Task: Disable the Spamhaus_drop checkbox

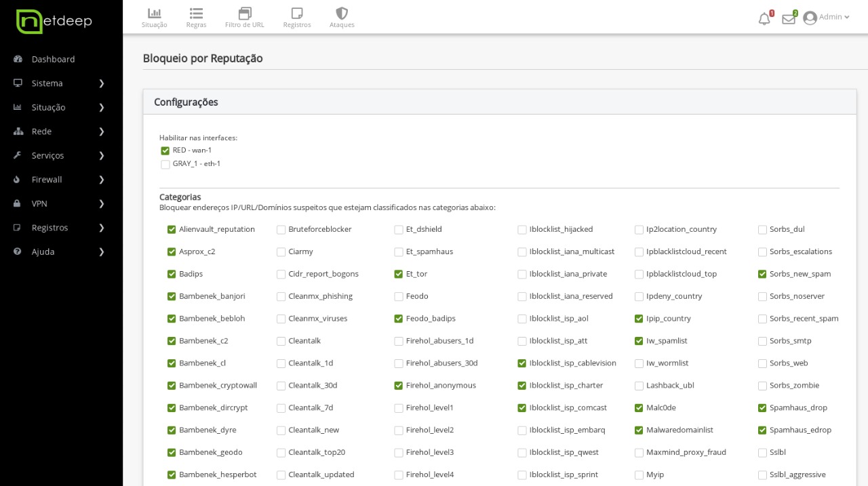Action: coord(762,408)
